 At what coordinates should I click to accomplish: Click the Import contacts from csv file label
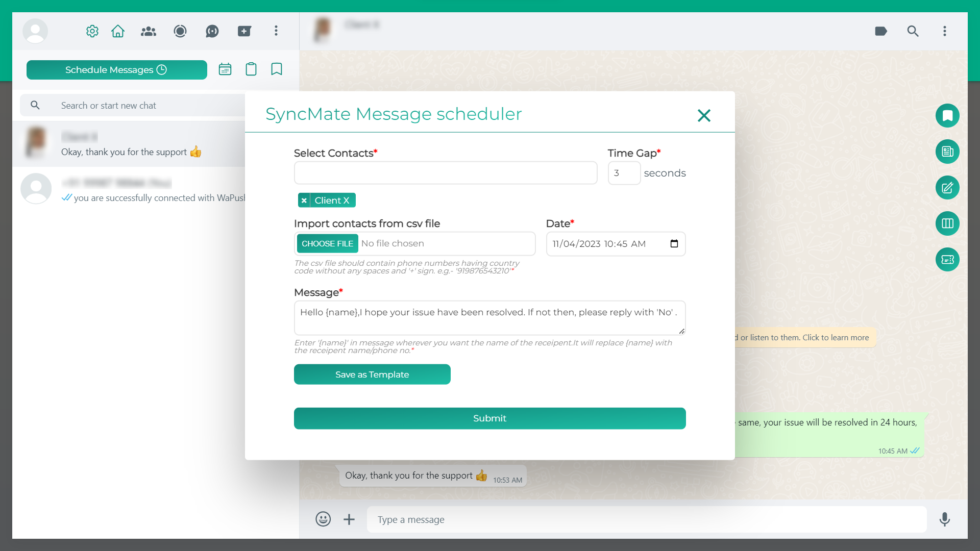coord(367,223)
